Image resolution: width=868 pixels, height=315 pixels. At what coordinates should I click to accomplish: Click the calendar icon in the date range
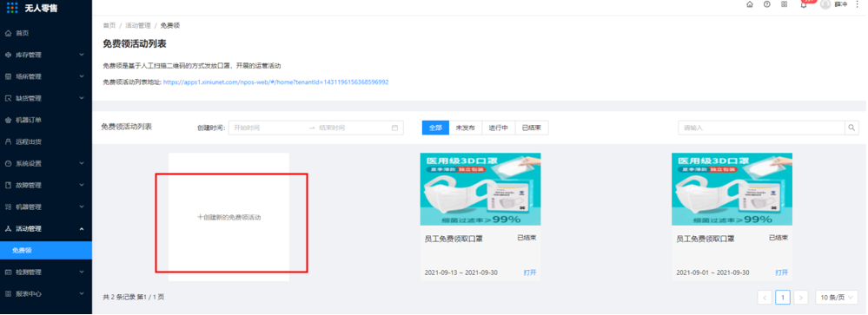394,128
